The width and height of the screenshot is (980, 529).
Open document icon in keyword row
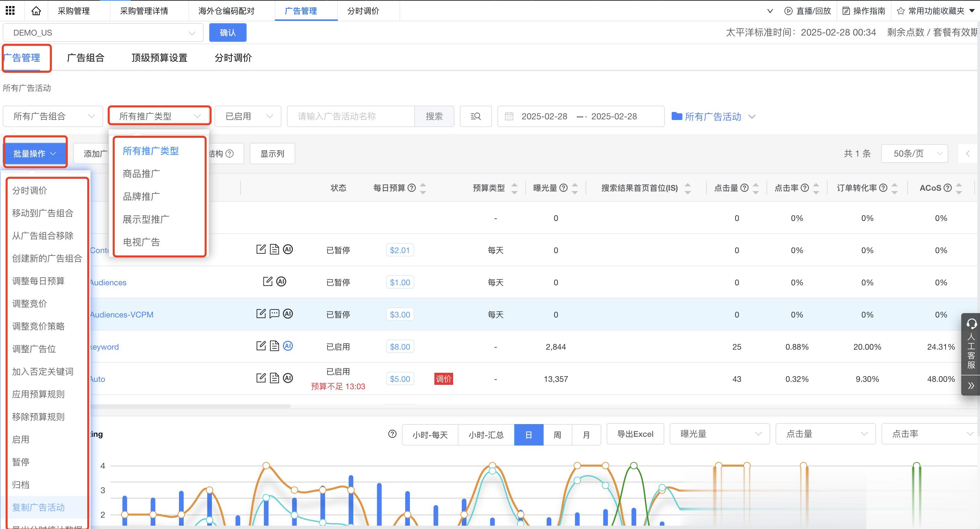[x=274, y=346]
